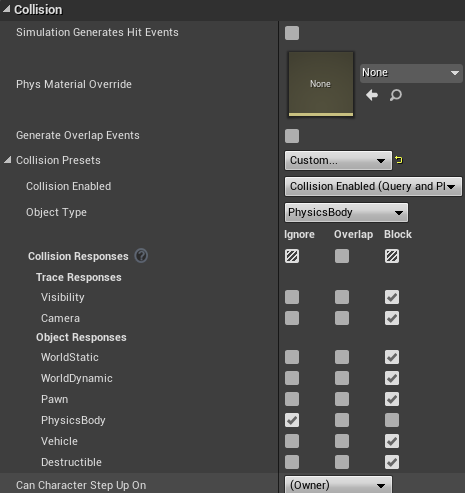
Task: Check Block for all Collision Responses
Action: coord(392,256)
